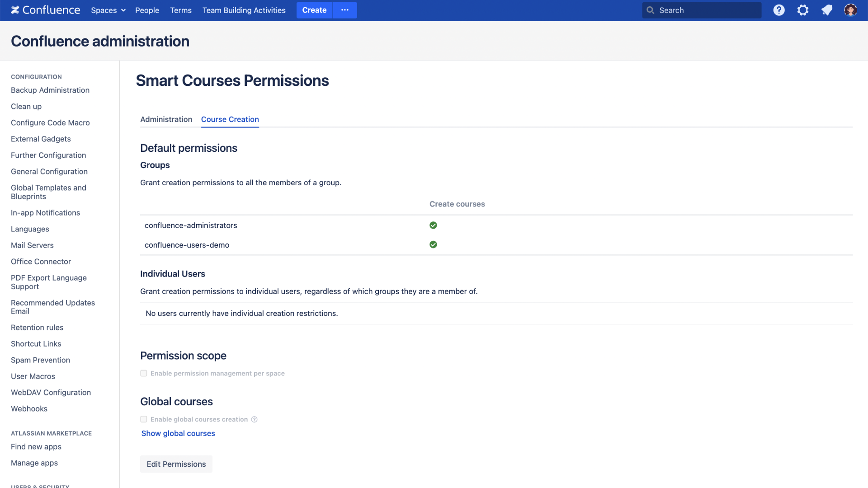This screenshot has width=868, height=488.
Task: Open Backup Administration in sidebar
Action: coord(50,90)
